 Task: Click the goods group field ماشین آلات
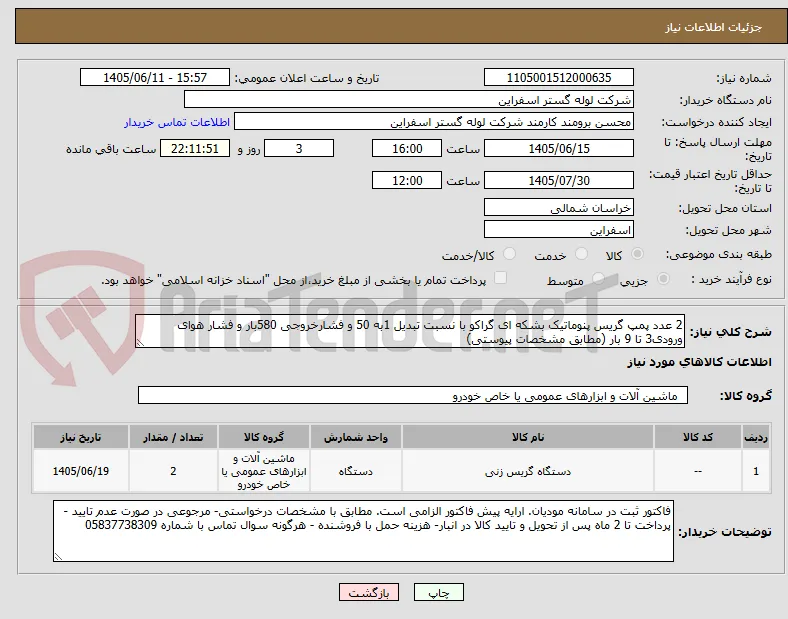413,395
